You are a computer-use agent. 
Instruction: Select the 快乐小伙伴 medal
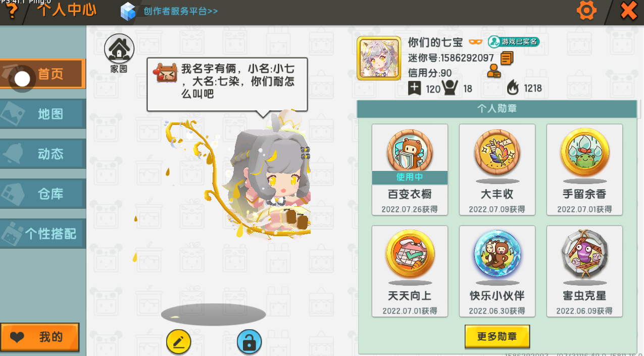pos(497,272)
